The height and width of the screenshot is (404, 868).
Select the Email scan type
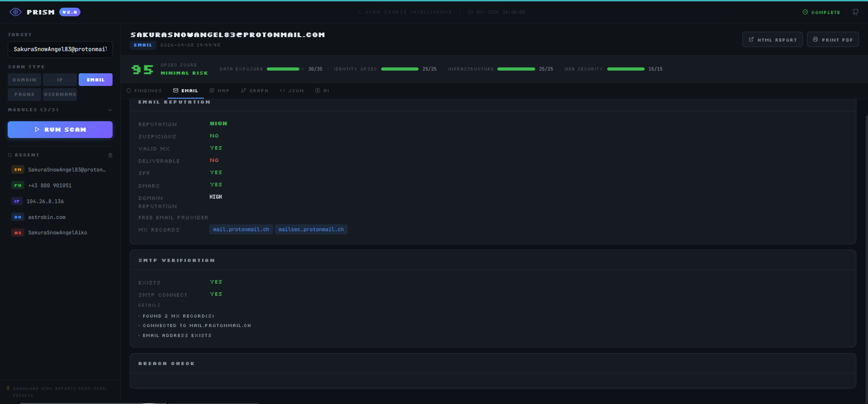[95, 80]
